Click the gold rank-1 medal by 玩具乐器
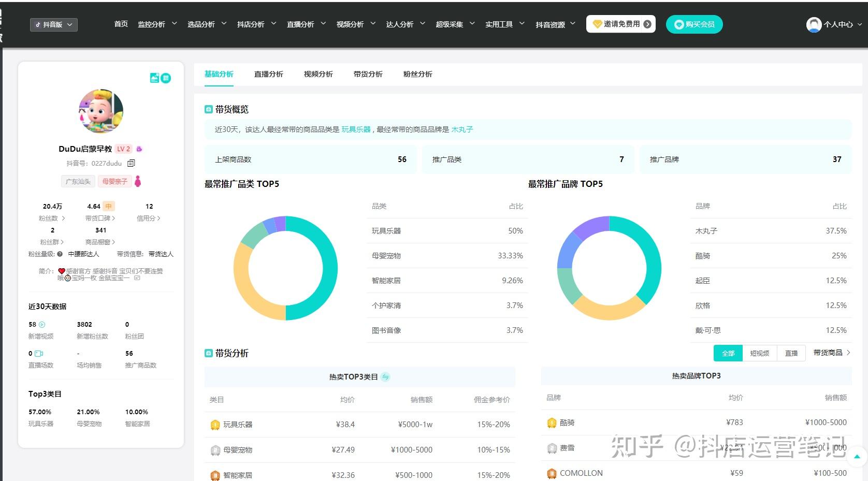868x481 pixels. click(215, 425)
